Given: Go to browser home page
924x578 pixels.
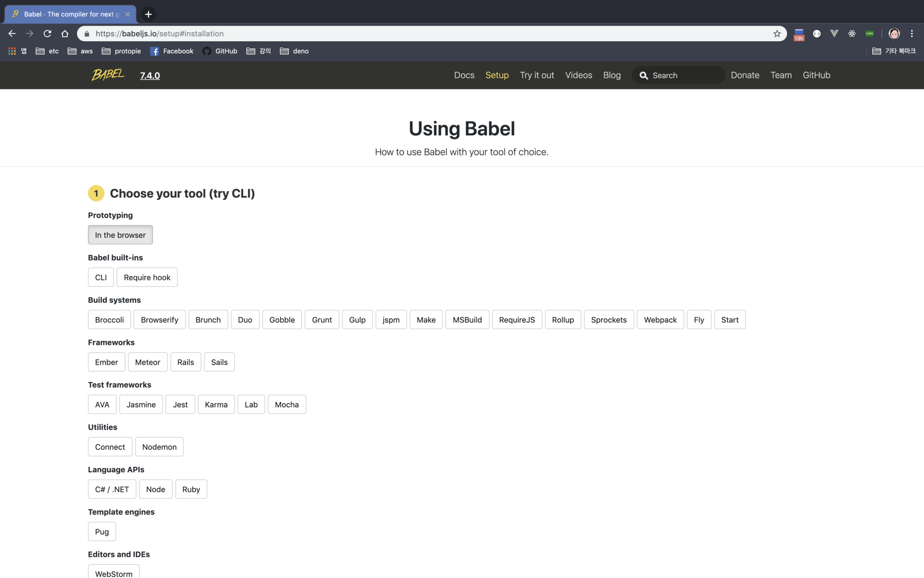Looking at the screenshot, I should click(65, 33).
